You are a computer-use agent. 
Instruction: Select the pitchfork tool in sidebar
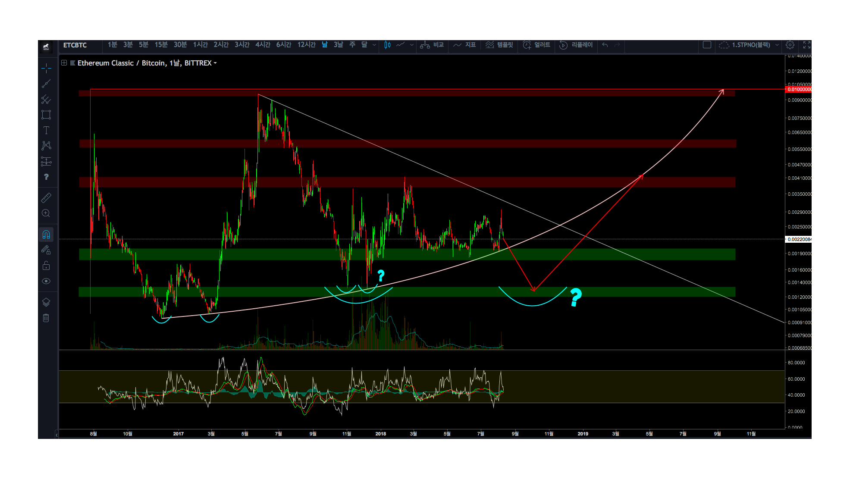(46, 100)
